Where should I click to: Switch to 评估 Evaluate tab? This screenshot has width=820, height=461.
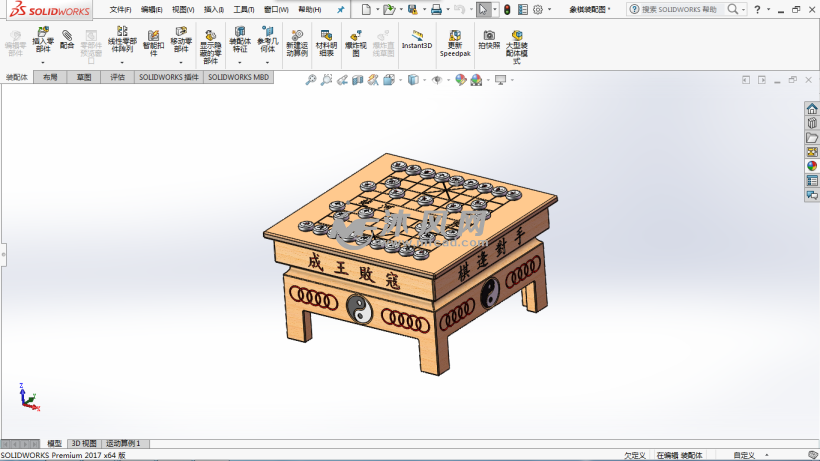point(117,77)
